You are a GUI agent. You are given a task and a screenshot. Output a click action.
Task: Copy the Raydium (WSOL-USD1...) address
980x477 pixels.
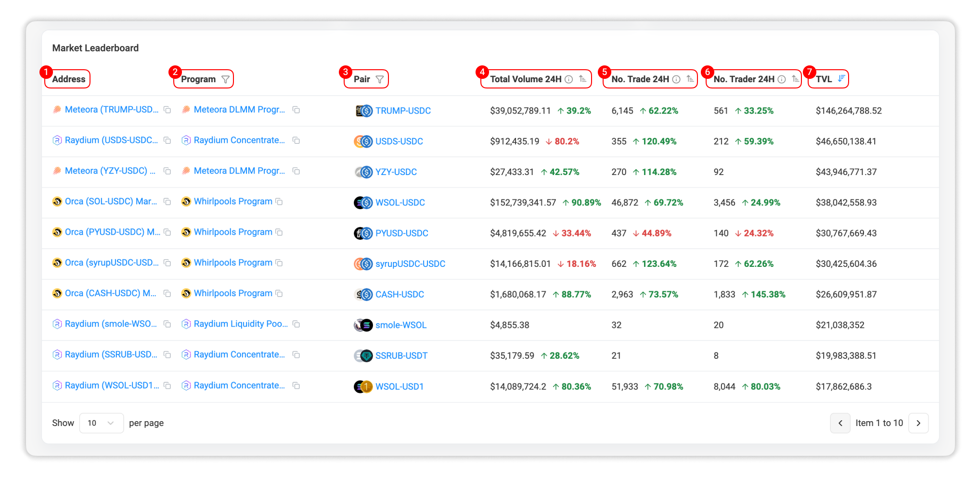pos(167,386)
